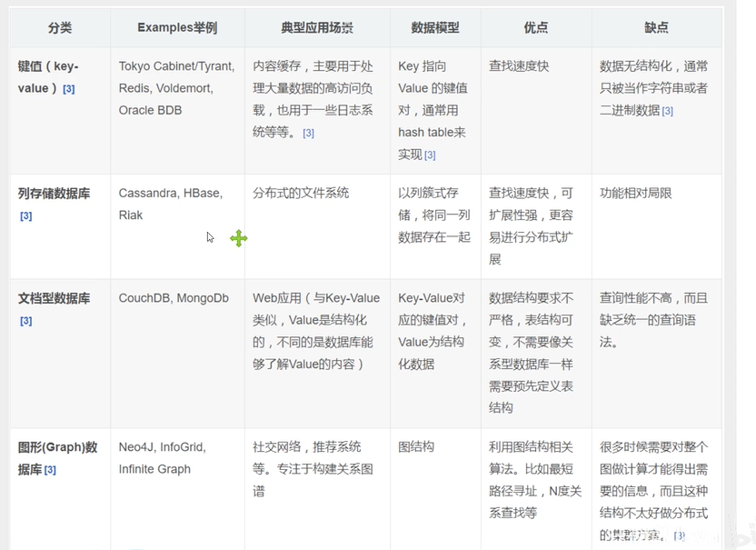Screen dimensions: 756x550
Task: Click the text 分布式的文件系统
Action: (x=301, y=194)
